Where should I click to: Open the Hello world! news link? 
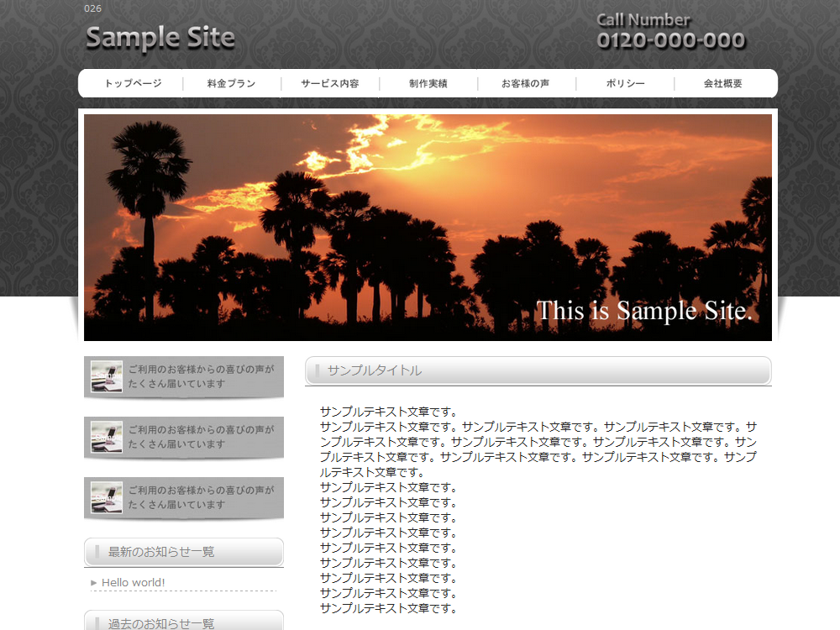click(x=134, y=582)
